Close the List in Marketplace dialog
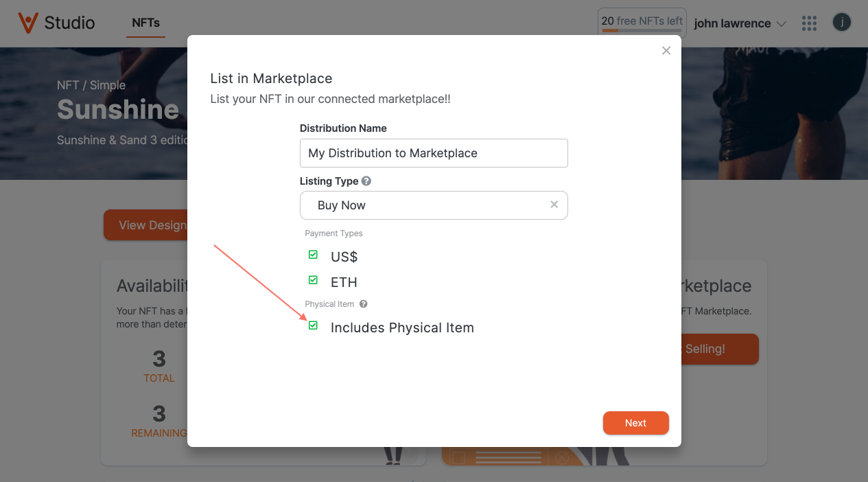868x482 pixels. (666, 51)
